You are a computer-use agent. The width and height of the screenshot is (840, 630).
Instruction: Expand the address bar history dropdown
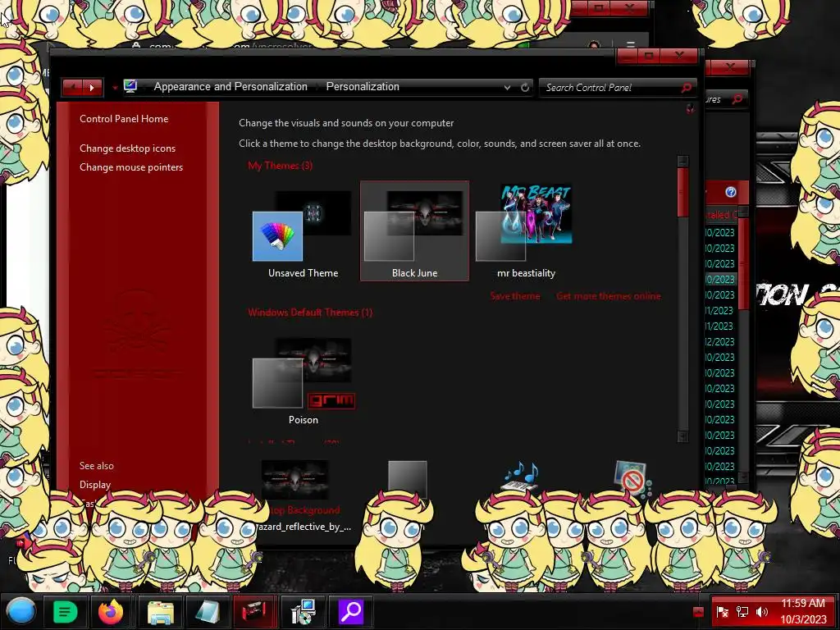(507, 87)
